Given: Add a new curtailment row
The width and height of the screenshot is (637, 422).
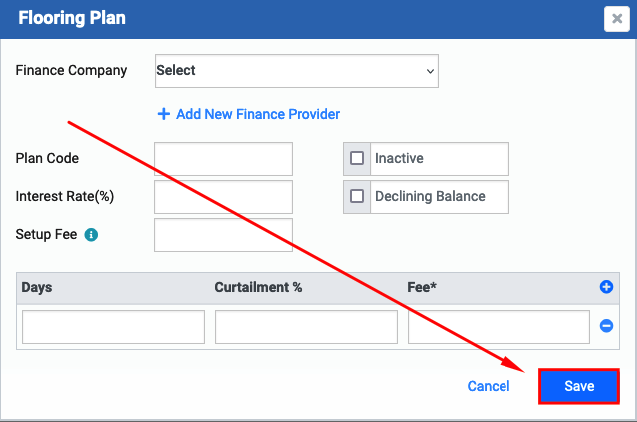Looking at the screenshot, I should [x=606, y=287].
